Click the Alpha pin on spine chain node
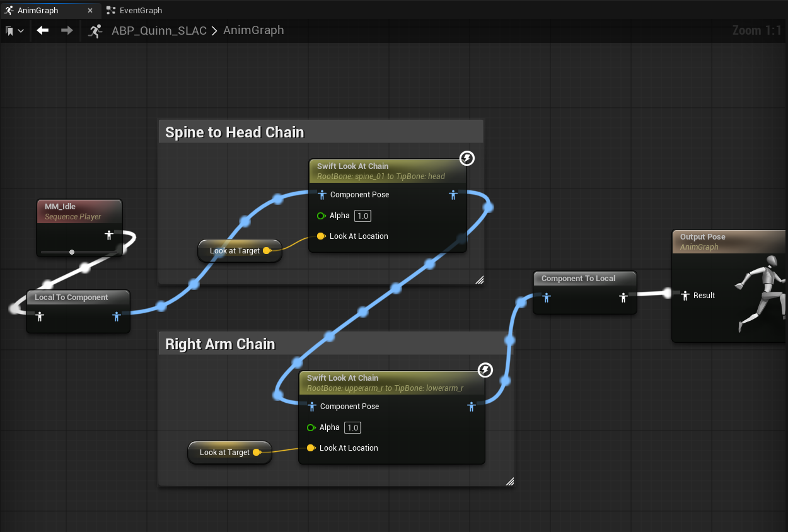 (321, 216)
